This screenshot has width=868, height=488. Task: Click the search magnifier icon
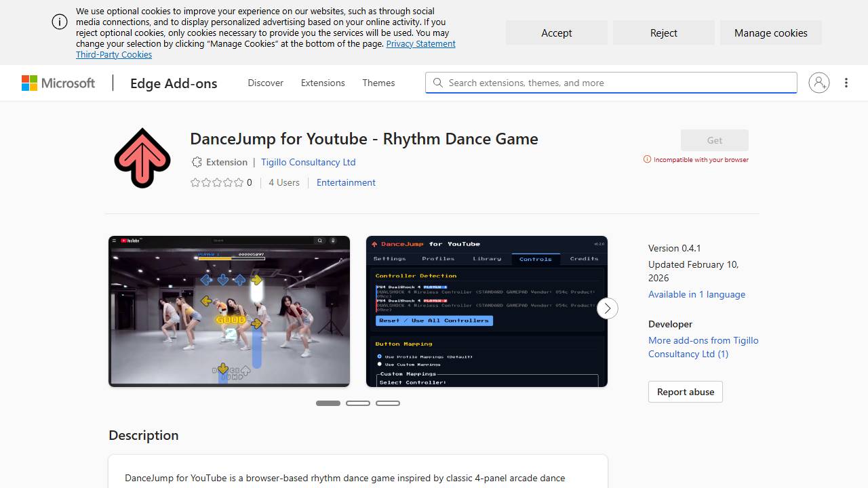point(438,83)
